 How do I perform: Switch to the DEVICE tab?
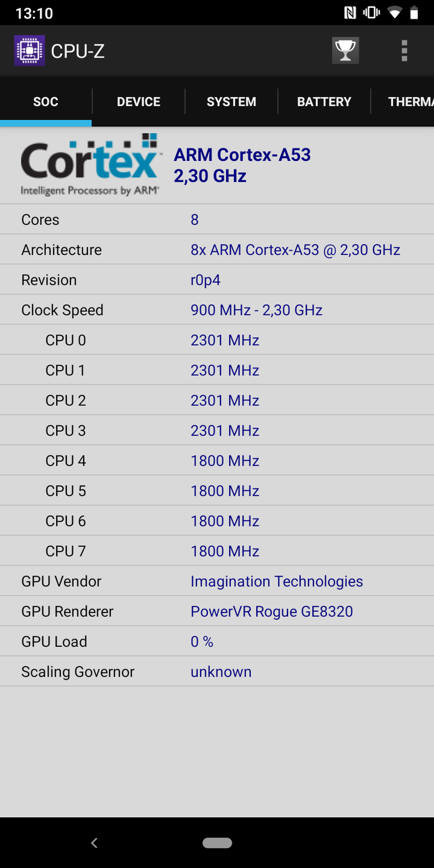pyautogui.click(x=138, y=102)
